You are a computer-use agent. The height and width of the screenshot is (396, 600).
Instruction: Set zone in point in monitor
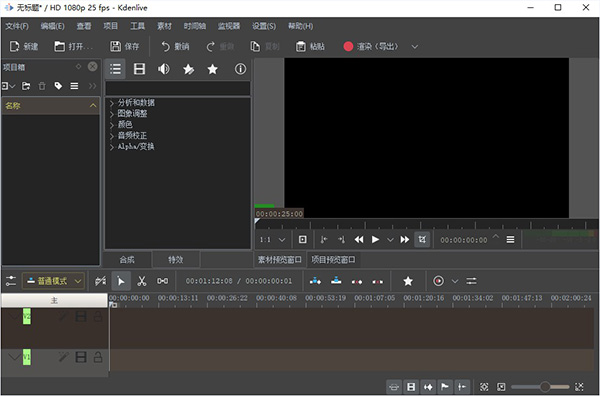pyautogui.click(x=324, y=240)
